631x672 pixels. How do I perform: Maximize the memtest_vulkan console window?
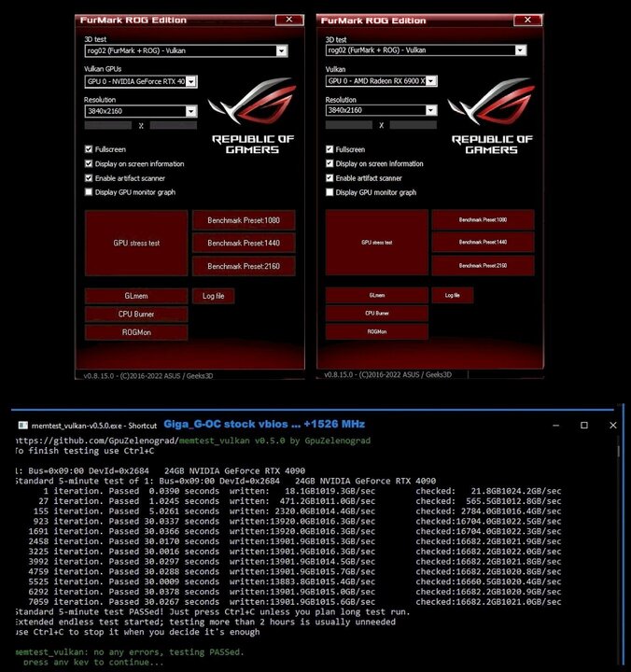(x=584, y=425)
